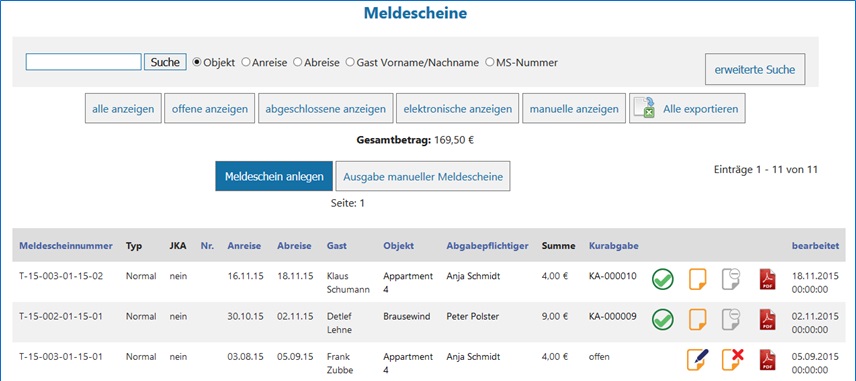Click green checkmark in Detlef Lehne row
This screenshot has height=381, width=856.
(663, 319)
